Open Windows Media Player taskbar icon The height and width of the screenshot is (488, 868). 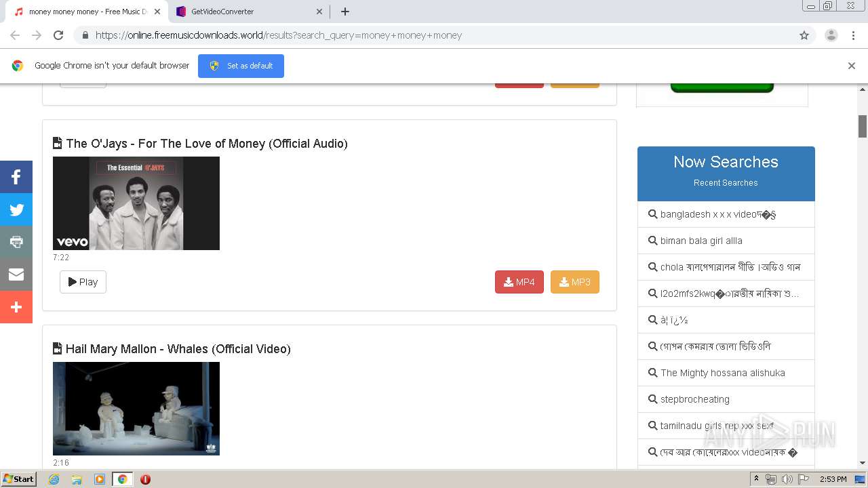click(x=100, y=479)
